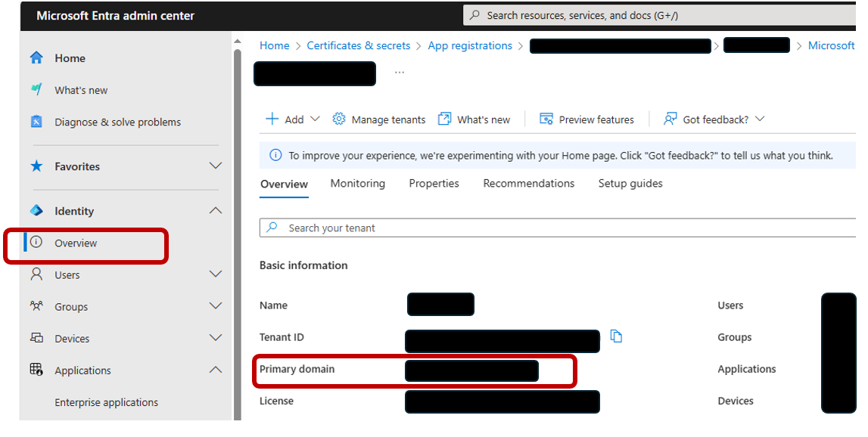Click the Favorites star icon
The image size is (868, 437).
click(x=36, y=166)
